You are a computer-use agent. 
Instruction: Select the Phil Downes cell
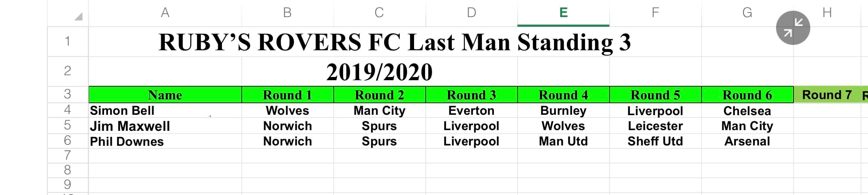coord(165,141)
